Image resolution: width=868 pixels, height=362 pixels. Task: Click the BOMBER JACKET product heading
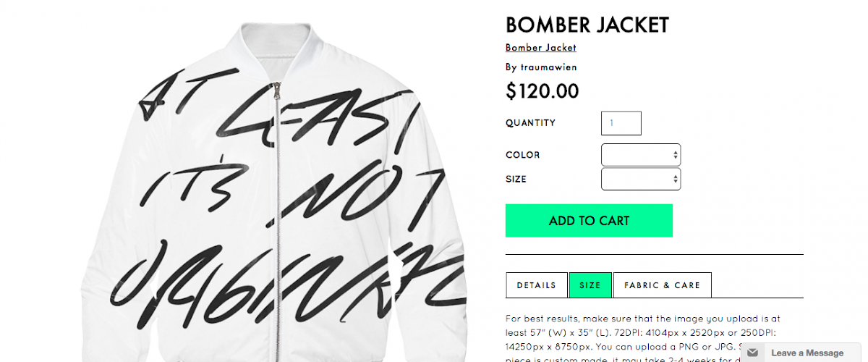coord(587,25)
